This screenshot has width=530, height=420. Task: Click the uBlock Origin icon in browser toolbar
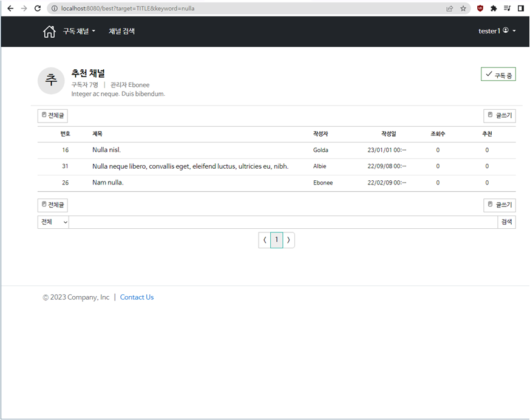pos(480,8)
